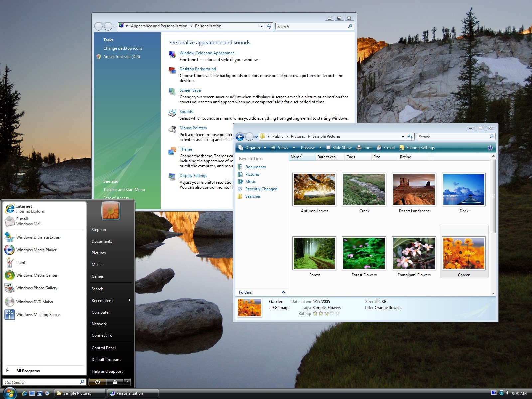Click the refresh icon beside the address bar
This screenshot has width=532, height=399.
pyautogui.click(x=410, y=136)
